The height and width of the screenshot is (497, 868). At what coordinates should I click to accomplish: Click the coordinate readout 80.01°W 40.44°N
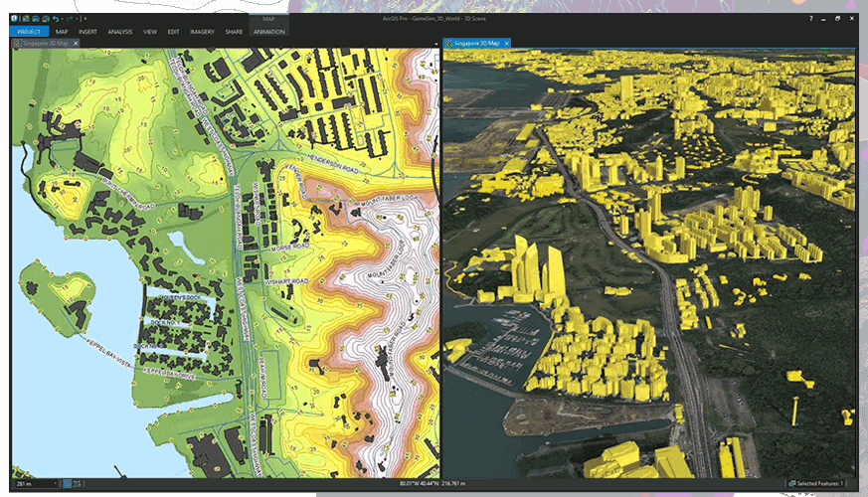pos(419,484)
